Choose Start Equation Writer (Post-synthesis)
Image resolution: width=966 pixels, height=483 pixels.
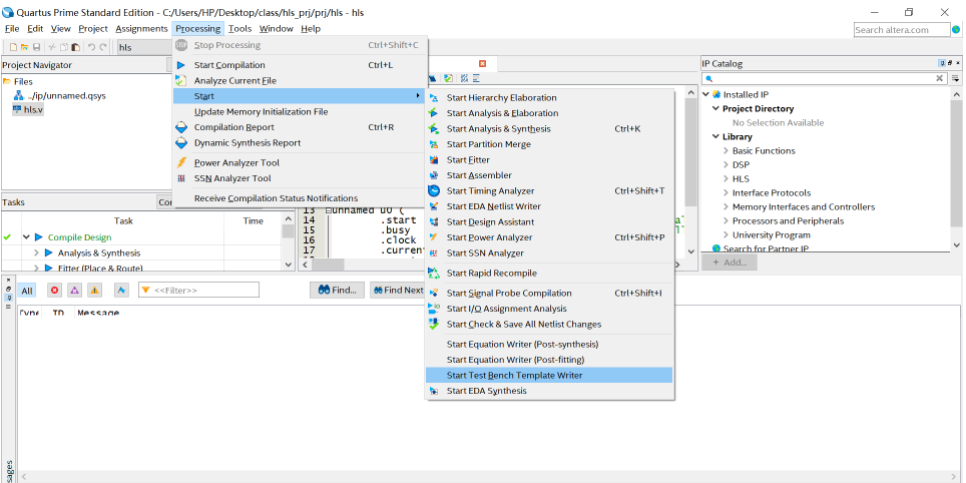pos(549,344)
